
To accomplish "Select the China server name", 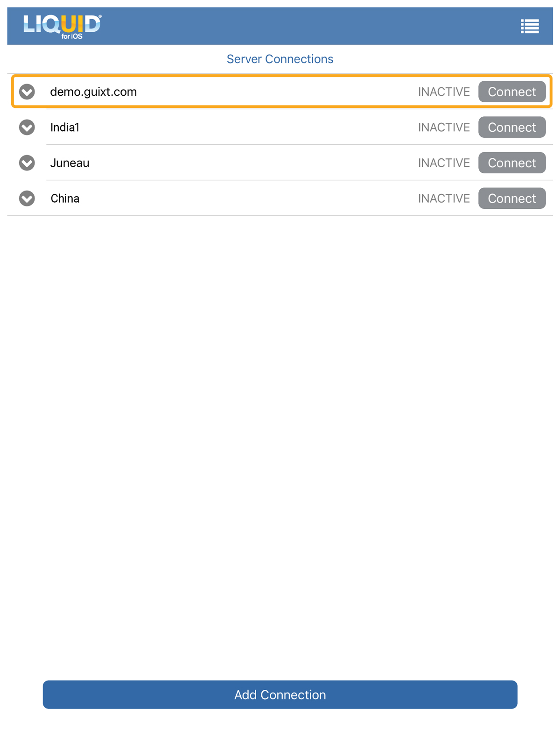I will point(65,198).
